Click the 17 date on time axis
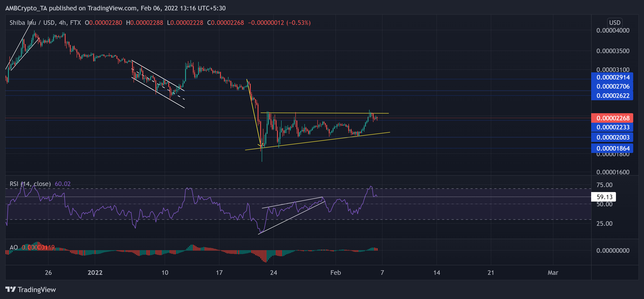Image resolution: width=644 pixels, height=299 pixels. click(x=219, y=272)
